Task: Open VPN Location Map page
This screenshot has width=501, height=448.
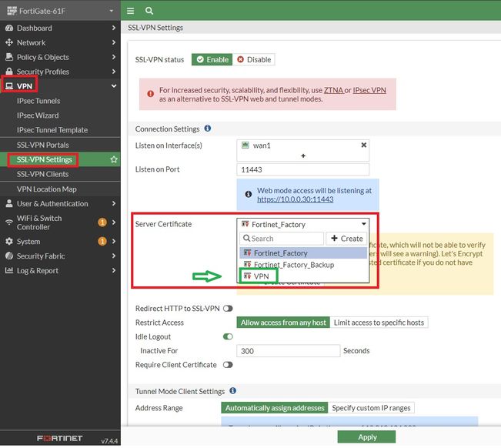Action: (47, 189)
